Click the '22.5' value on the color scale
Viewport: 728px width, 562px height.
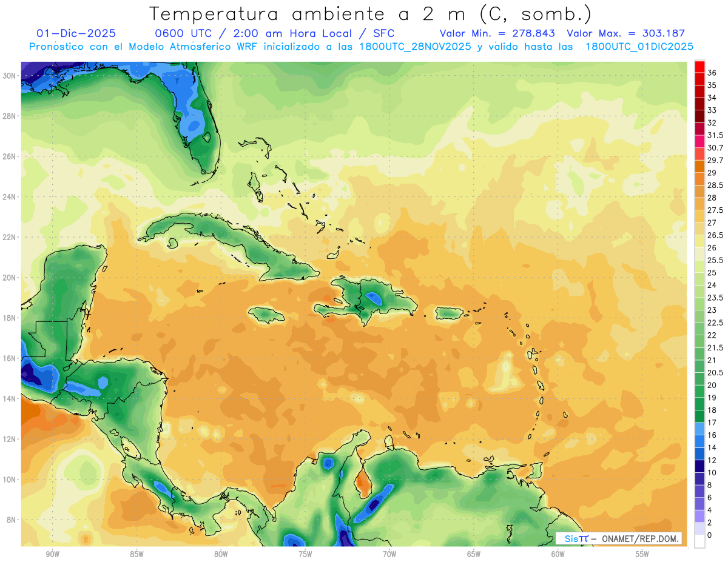715,323
